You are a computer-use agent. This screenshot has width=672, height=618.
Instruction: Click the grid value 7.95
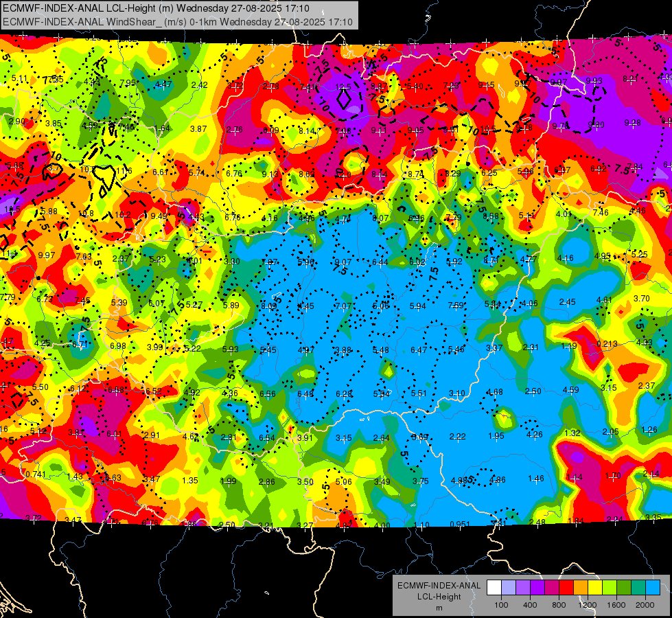click(127, 83)
